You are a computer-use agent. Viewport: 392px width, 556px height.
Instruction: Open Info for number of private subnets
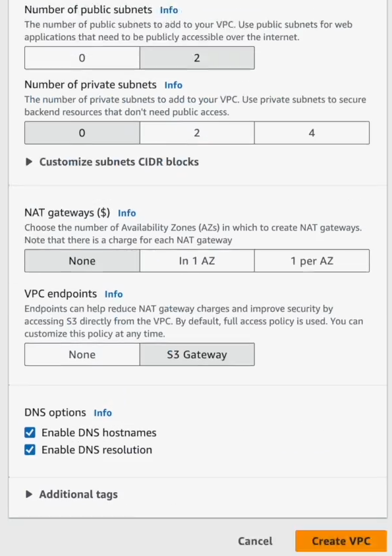(173, 85)
